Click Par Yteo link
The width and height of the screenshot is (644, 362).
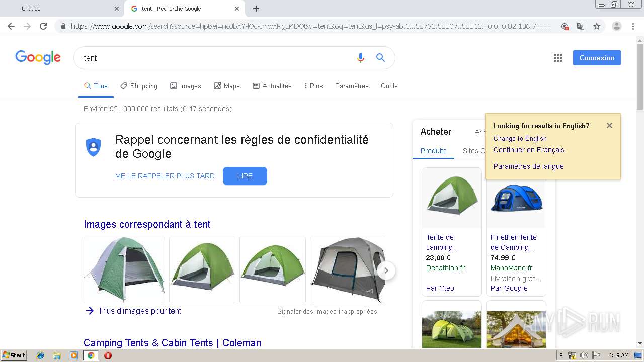[440, 288]
